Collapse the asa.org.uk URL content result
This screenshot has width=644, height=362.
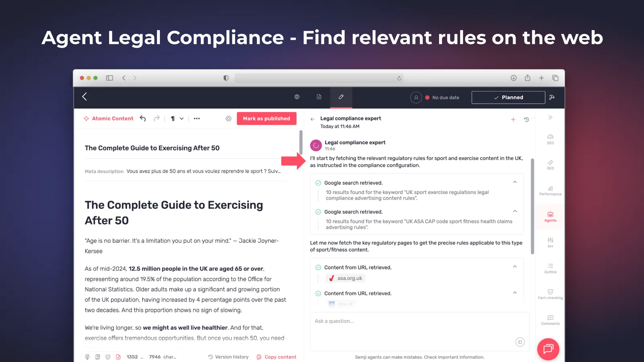515,267
